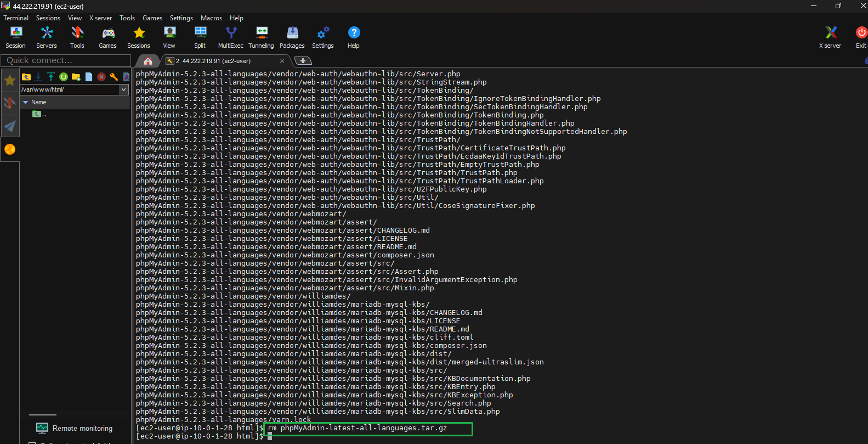
Task: Open the Tunneling toolbar icon
Action: [x=262, y=37]
